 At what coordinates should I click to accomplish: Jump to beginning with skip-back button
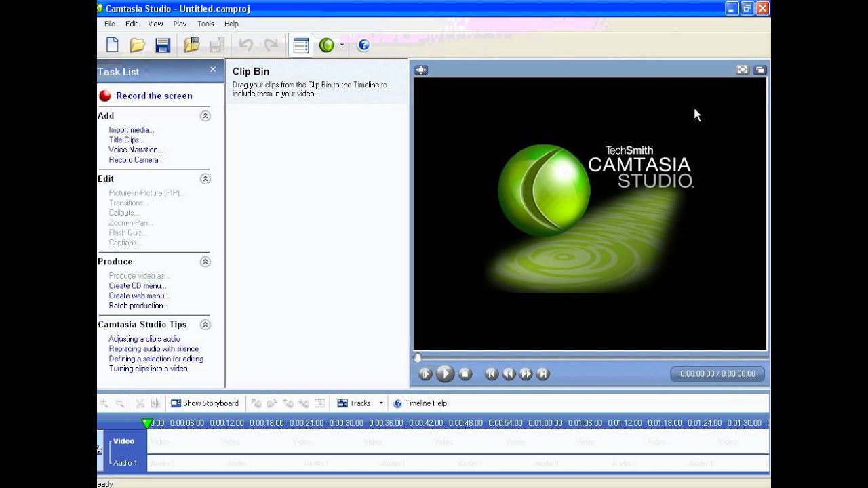pyautogui.click(x=492, y=373)
